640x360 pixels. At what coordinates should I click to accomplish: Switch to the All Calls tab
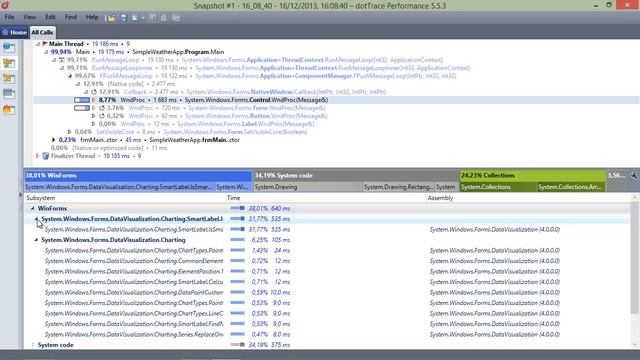pyautogui.click(x=42, y=32)
